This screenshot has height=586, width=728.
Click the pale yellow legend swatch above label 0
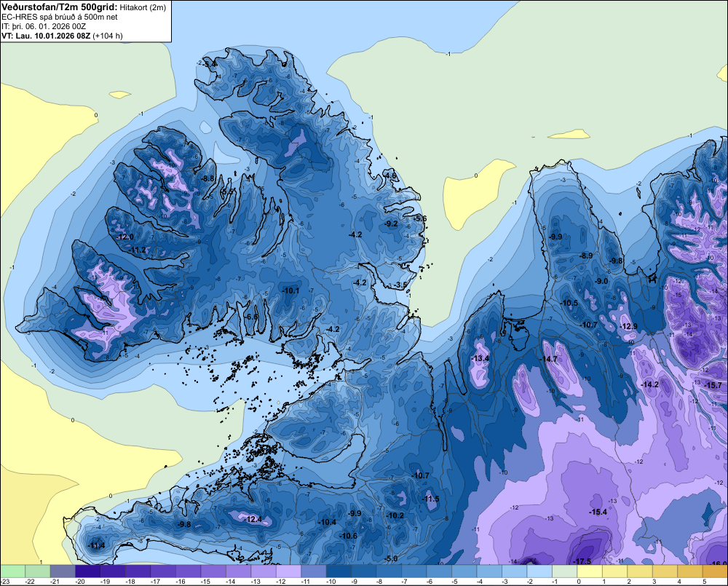click(590, 571)
